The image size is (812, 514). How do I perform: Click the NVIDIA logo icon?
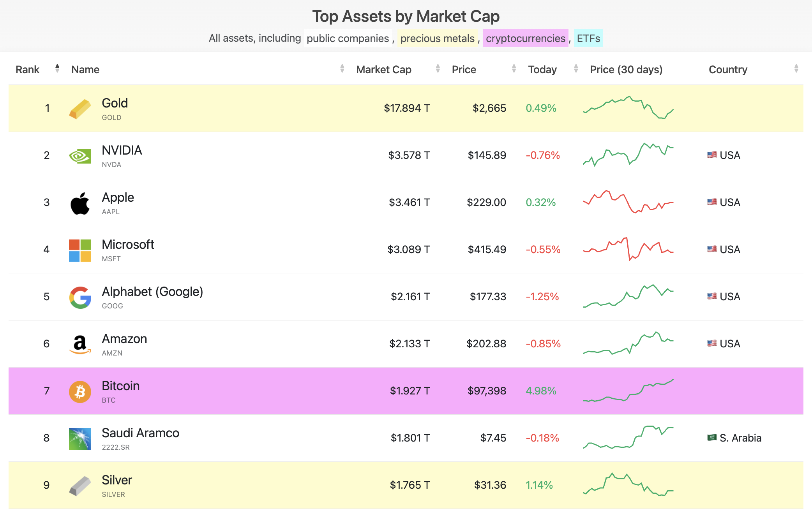pyautogui.click(x=80, y=156)
